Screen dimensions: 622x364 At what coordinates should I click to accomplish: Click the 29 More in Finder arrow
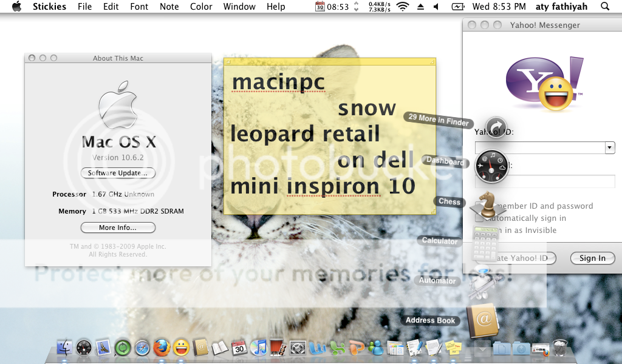coord(496,127)
